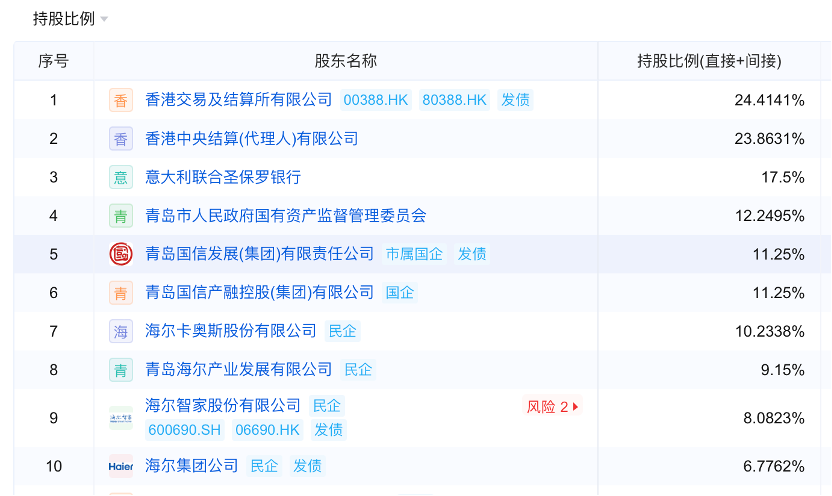
Task: Open 青岛海尔产业发展有限公司 company link
Action: [x=239, y=369]
